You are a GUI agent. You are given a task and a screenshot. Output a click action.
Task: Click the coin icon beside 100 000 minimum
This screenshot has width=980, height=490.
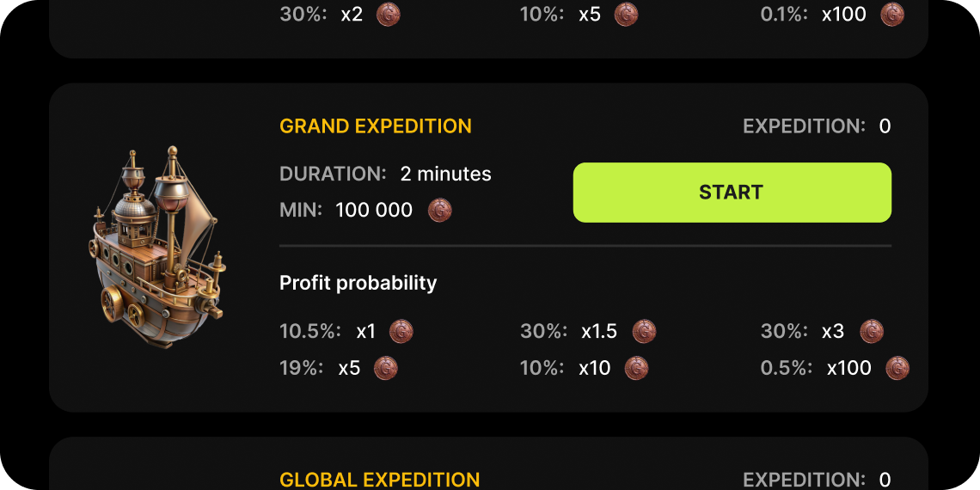(x=440, y=211)
